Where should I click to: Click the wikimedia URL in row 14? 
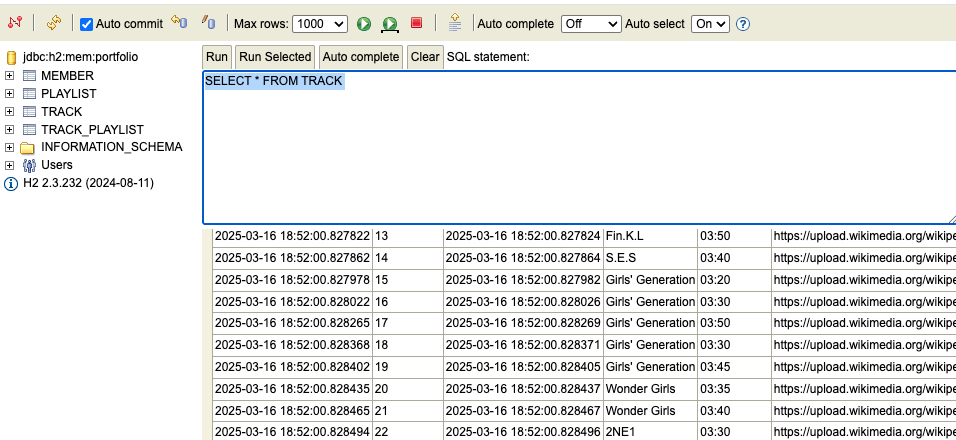point(865,258)
